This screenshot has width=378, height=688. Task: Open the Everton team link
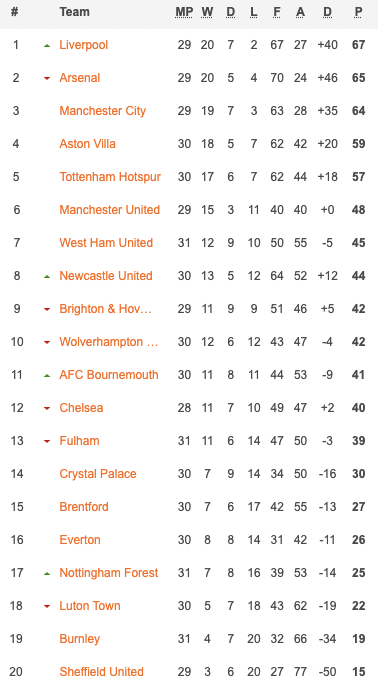[x=80, y=540]
